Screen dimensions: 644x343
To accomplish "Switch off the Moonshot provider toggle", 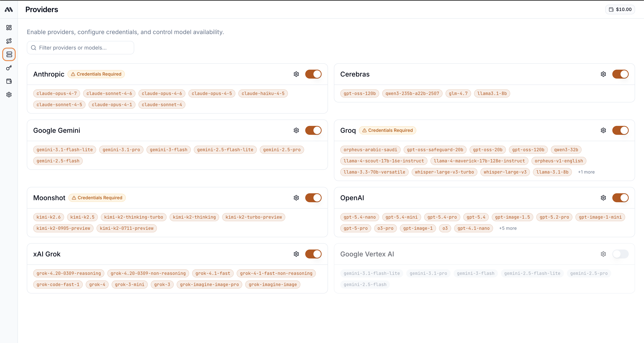I will click(313, 198).
